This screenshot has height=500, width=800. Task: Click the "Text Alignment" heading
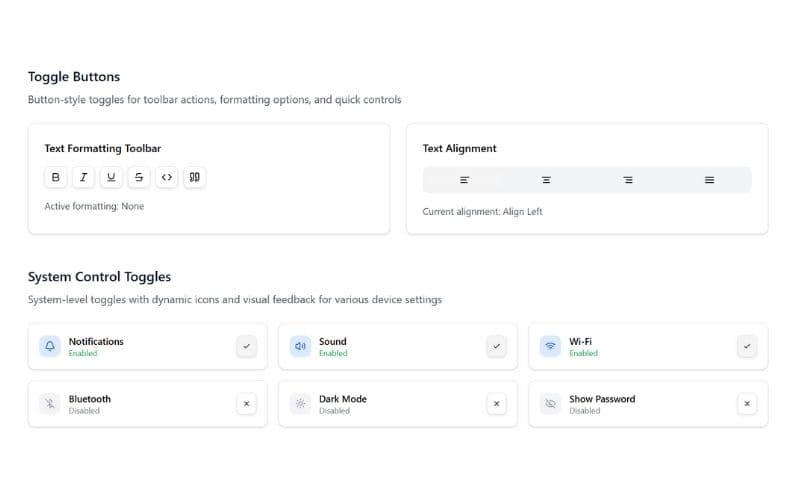pos(459,148)
